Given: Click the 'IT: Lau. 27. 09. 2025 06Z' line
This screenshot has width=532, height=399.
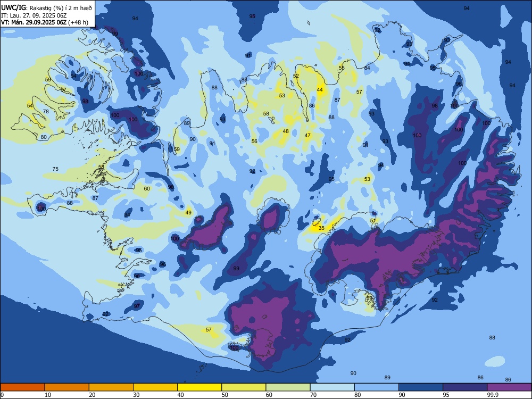Looking at the screenshot, I should 34,15.
